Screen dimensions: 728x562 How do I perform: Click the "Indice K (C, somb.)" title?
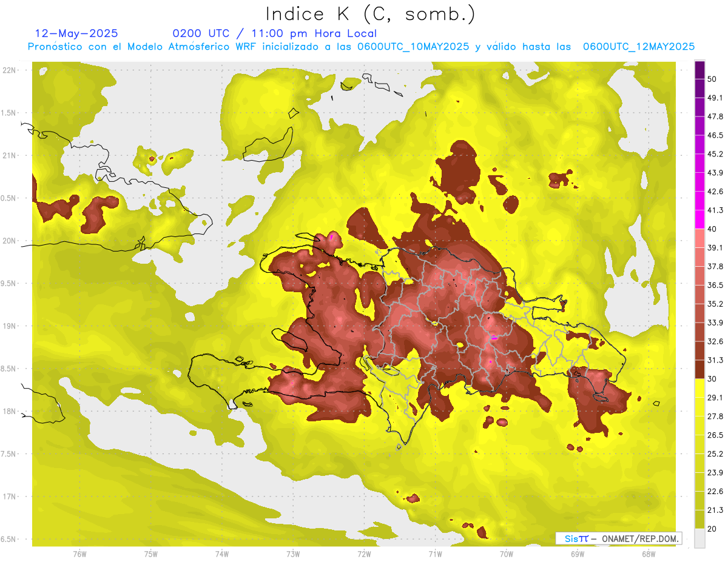(x=371, y=15)
